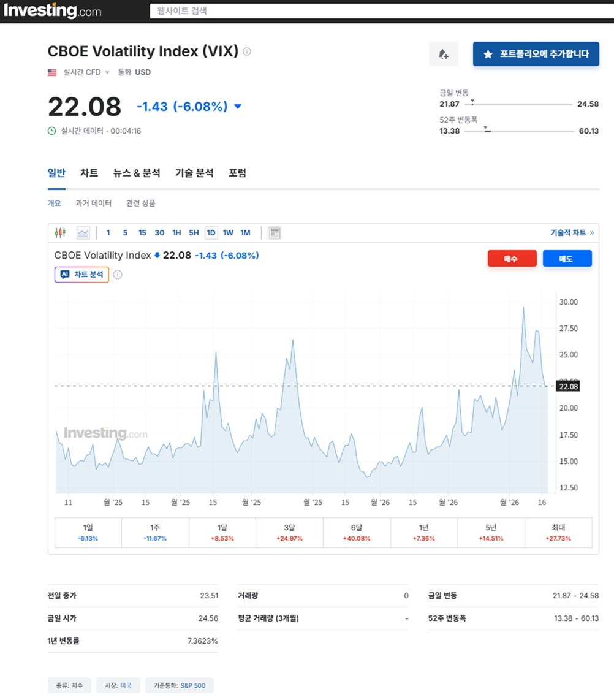Open the S&P 500 link

pos(193,685)
